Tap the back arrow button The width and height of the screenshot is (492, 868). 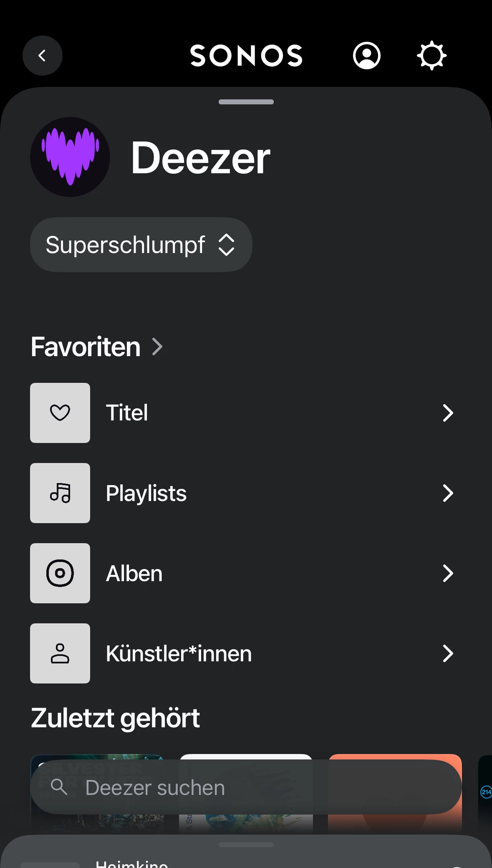pos(42,56)
